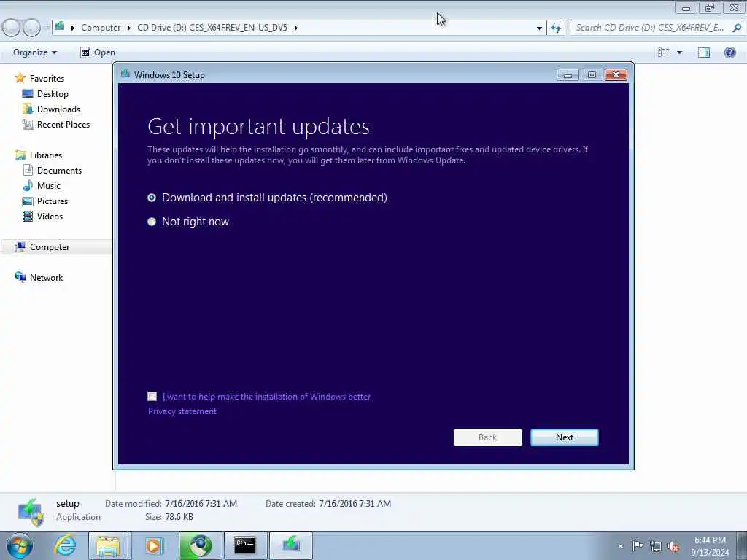Select Computer in the navigation pane
The image size is (747, 560).
pos(50,246)
